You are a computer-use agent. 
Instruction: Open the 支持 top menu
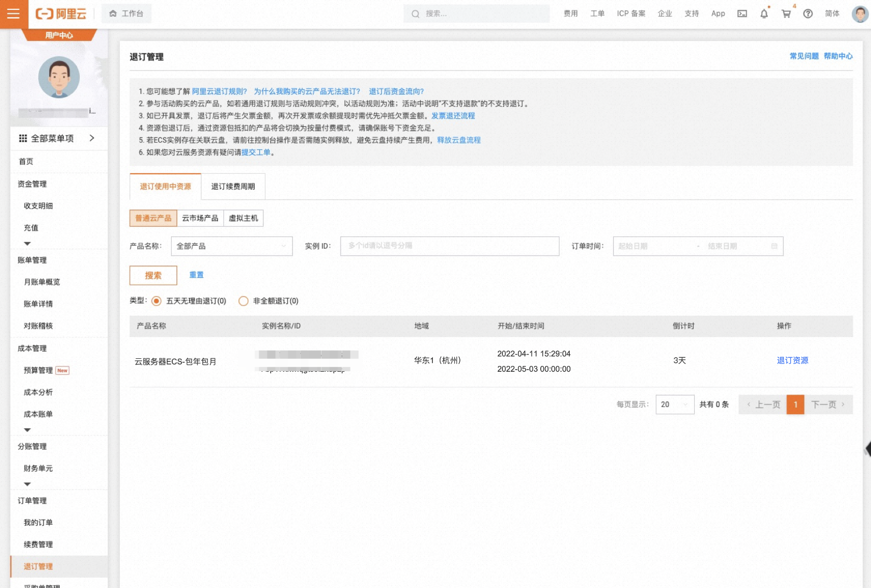coord(692,14)
